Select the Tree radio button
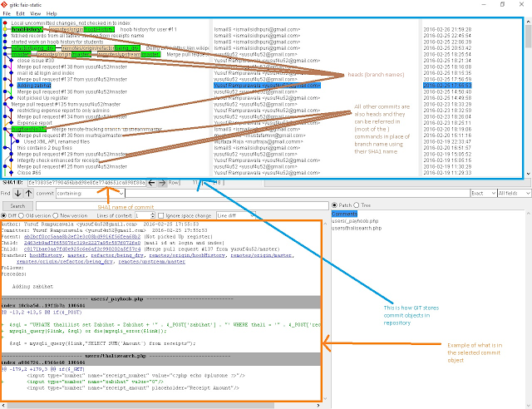Viewport: 532px width, 409px height. coord(357,205)
